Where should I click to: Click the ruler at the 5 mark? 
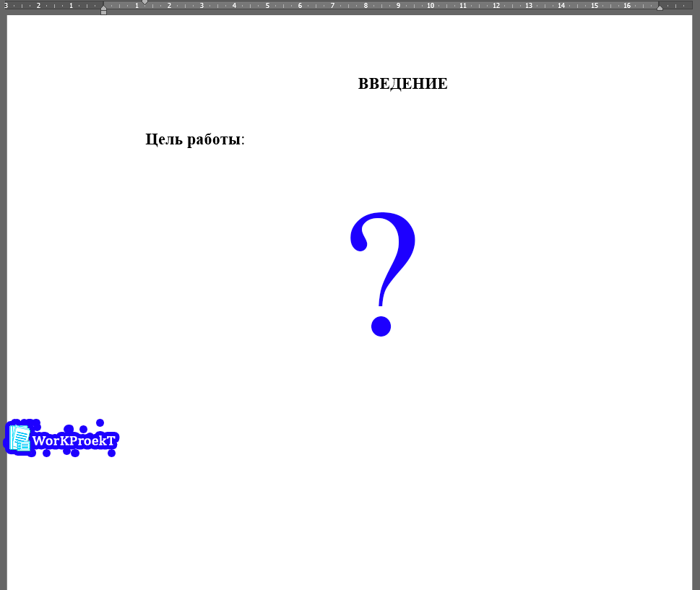267,6
